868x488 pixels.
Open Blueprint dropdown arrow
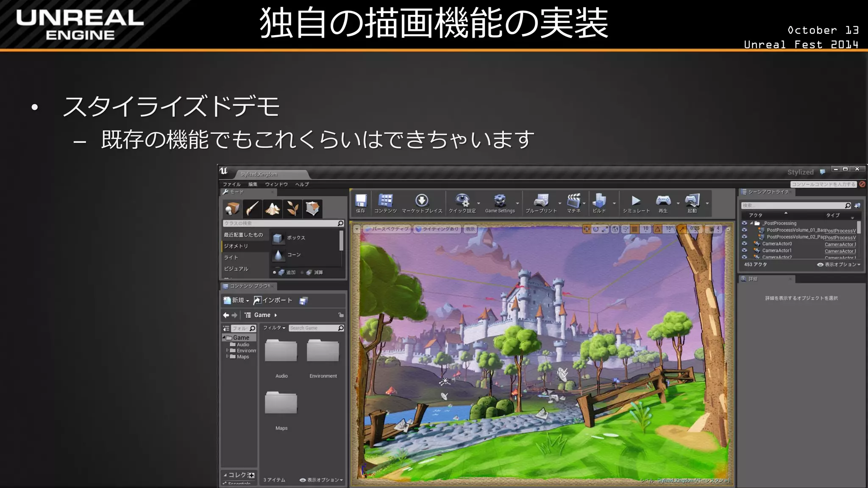559,203
